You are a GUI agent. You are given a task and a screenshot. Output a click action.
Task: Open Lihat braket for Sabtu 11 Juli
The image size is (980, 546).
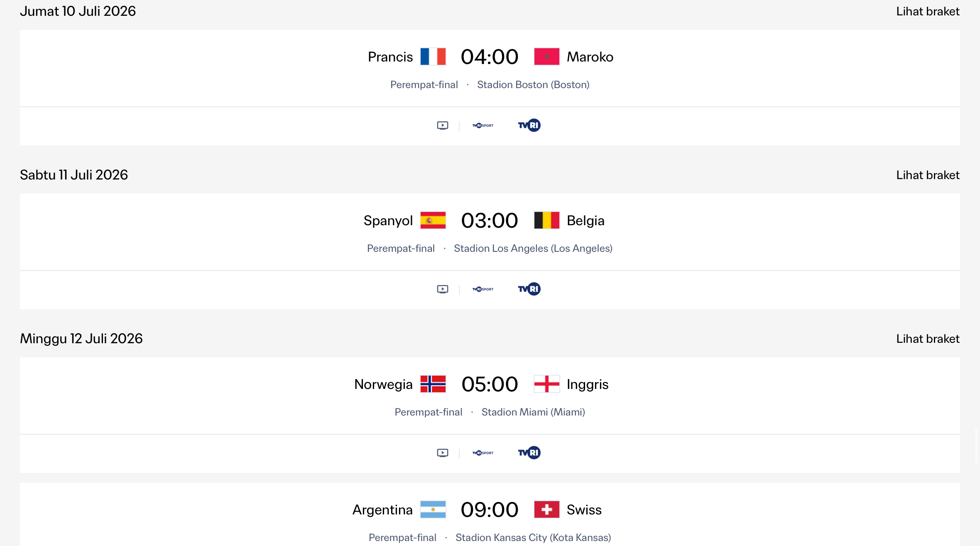pyautogui.click(x=928, y=175)
